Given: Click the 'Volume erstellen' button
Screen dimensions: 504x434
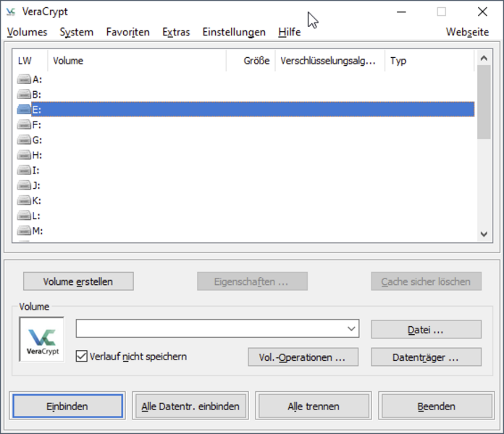Looking at the screenshot, I should click(x=78, y=281).
